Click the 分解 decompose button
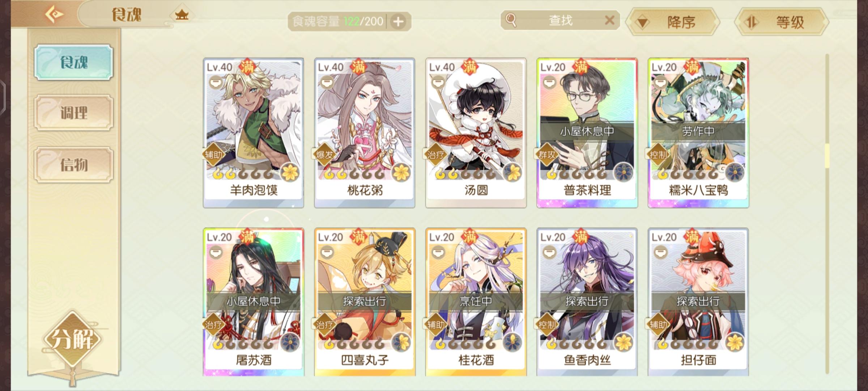The width and height of the screenshot is (868, 391). (72, 339)
